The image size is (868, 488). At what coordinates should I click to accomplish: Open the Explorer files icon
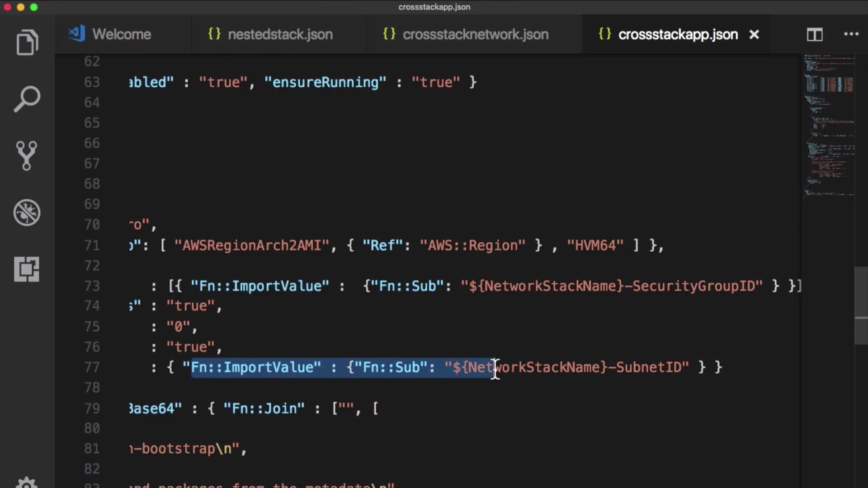(27, 42)
